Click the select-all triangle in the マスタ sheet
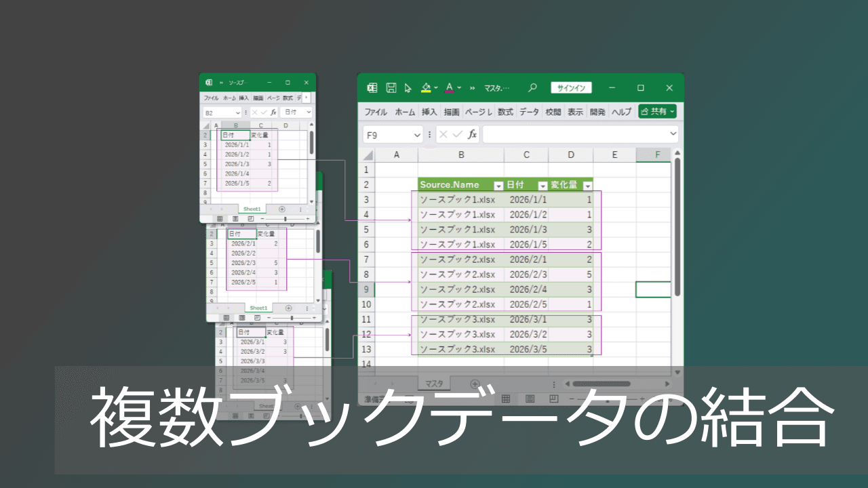The width and height of the screenshot is (868, 488). (x=368, y=155)
